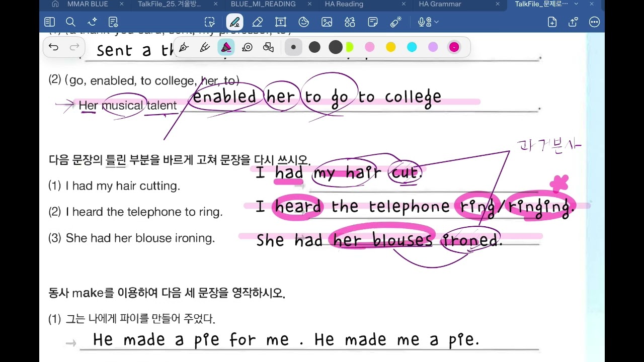Switch to the HA Reading tab
The image size is (644, 362).
coord(344,4)
